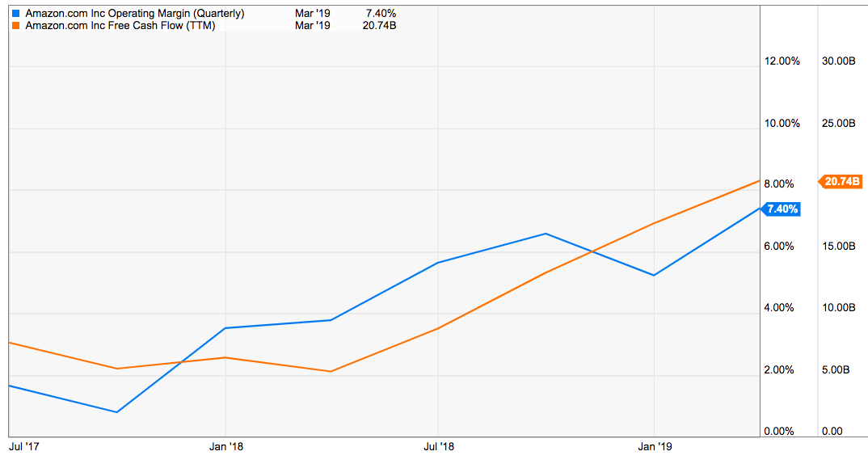The image size is (868, 464).
Task: Click the 7.40% legend value
Action: pyautogui.click(x=381, y=13)
